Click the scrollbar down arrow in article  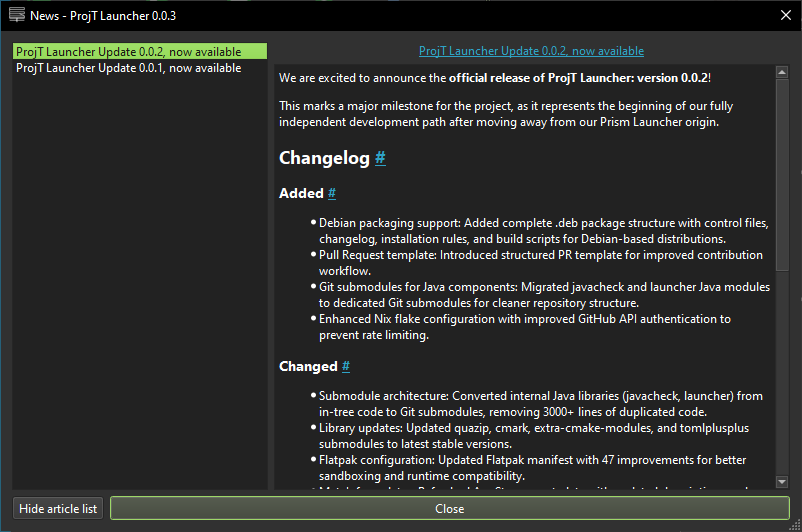[783, 482]
